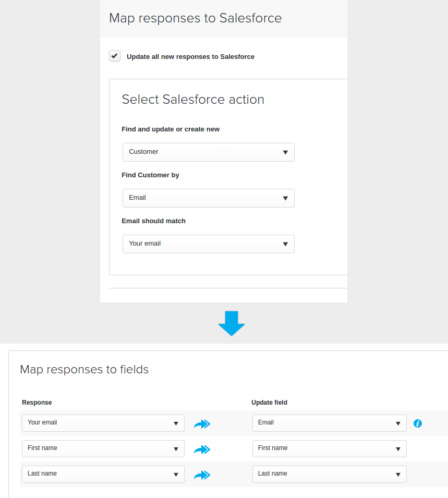Click the mapping arrow icon in Your email row
Image resolution: width=448 pixels, height=498 pixels.
[202, 423]
